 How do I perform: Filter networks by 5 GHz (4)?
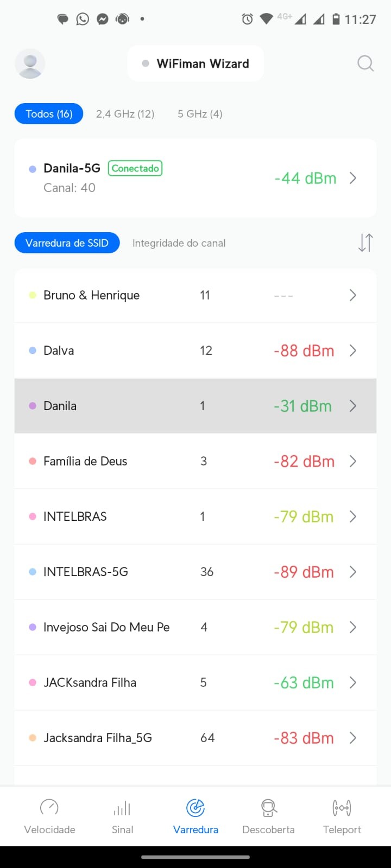(x=200, y=114)
